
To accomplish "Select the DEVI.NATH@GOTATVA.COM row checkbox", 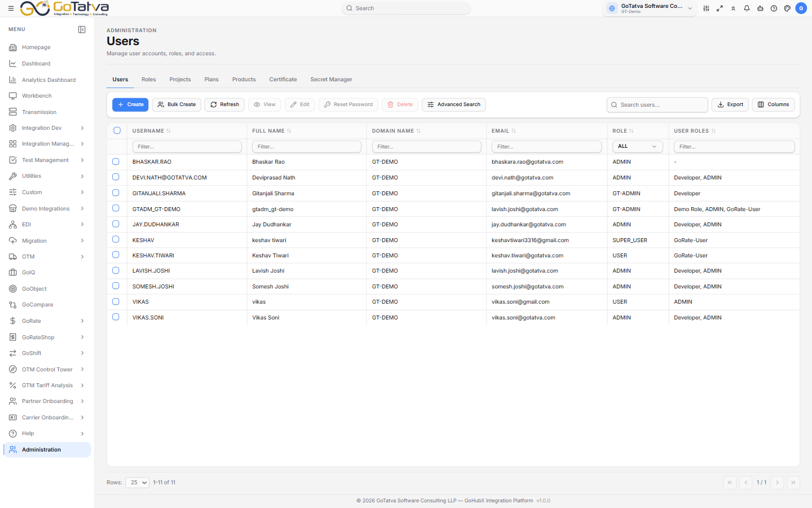I will point(116,177).
